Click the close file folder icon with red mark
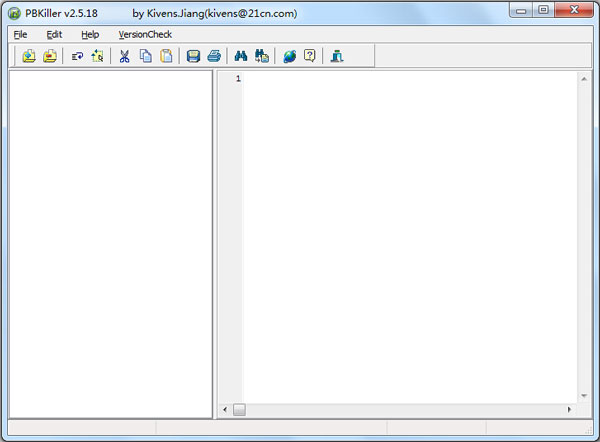The image size is (600, 442). 50,56
